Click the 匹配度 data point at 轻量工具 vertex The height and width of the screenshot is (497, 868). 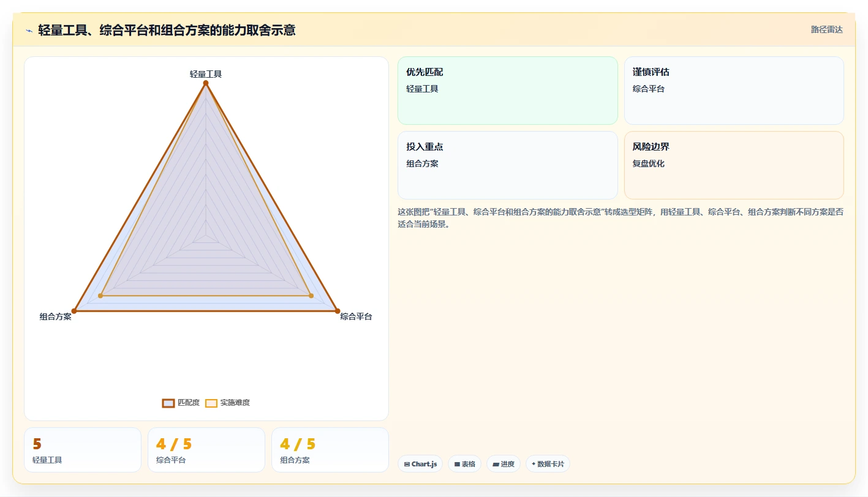tap(206, 83)
